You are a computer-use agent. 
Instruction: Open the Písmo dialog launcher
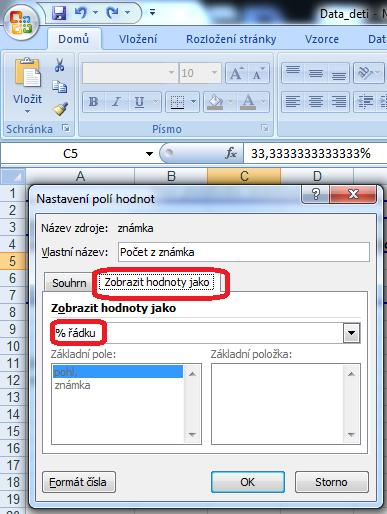tap(265, 128)
